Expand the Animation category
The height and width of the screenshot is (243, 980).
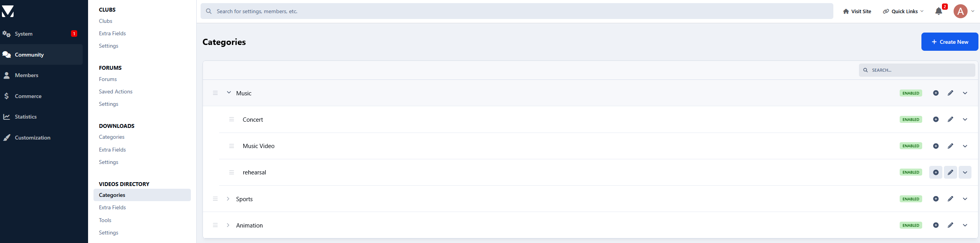click(x=228, y=225)
